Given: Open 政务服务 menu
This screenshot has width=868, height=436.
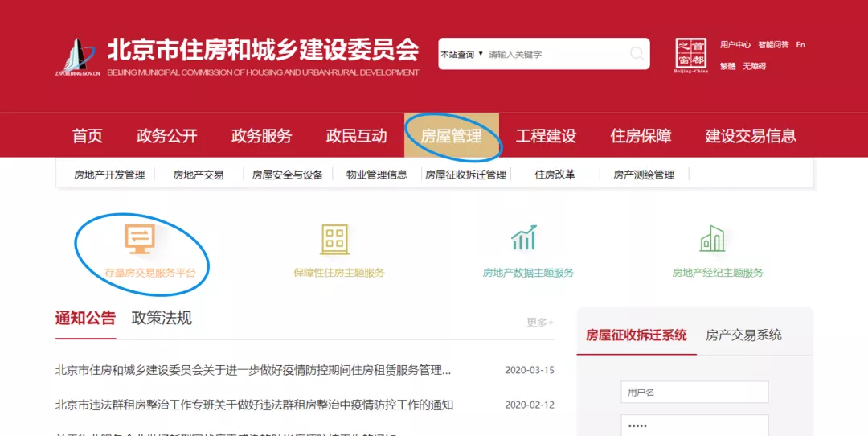Looking at the screenshot, I should coord(261,136).
